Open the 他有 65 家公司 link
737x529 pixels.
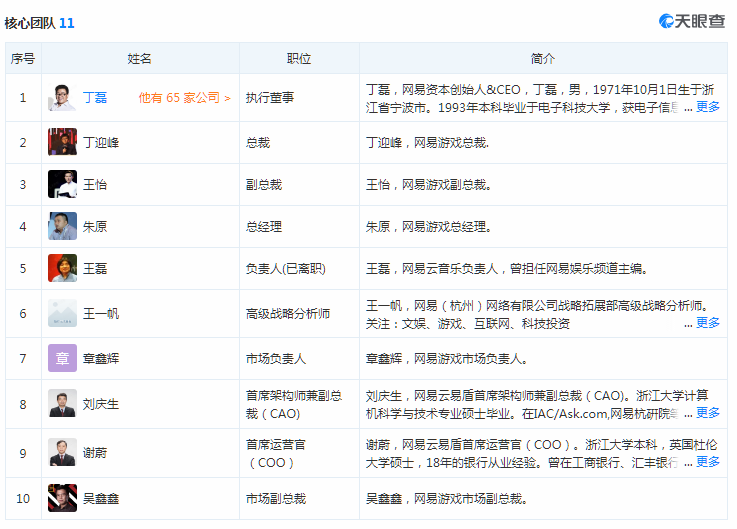click(184, 98)
